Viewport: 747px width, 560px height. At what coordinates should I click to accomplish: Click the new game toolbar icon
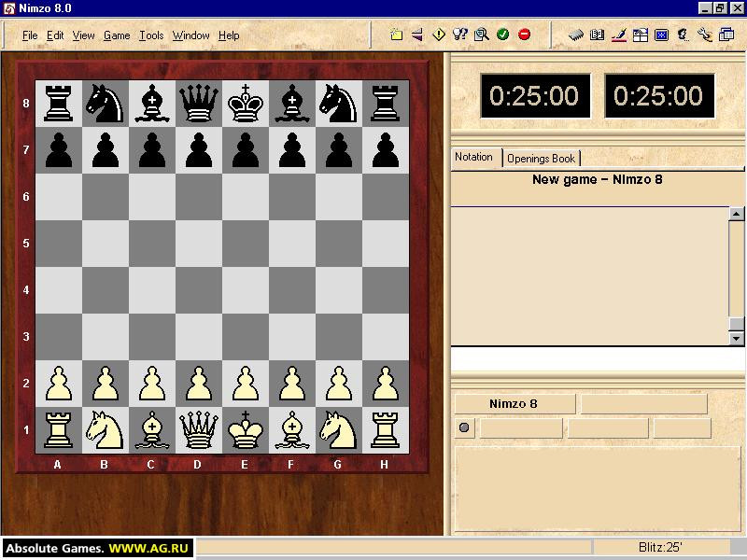click(396, 35)
